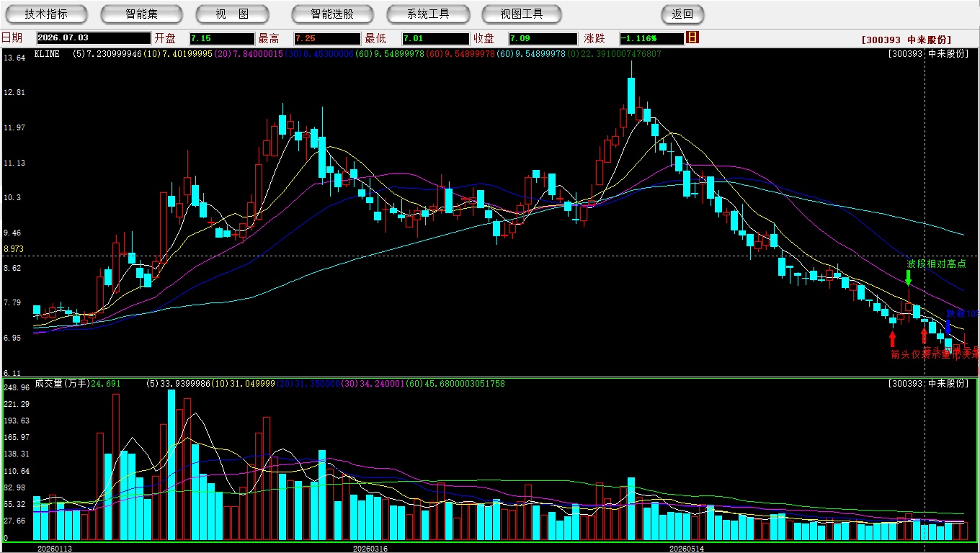Click the date field 2026.07.03
This screenshot has height=553, width=980.
94,38
